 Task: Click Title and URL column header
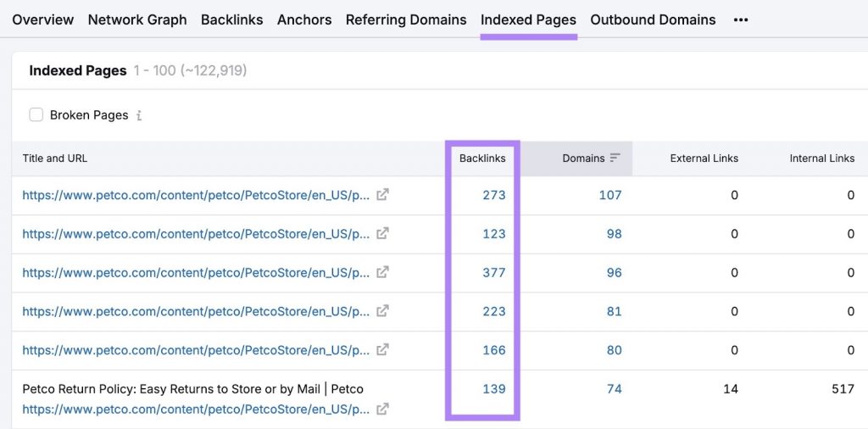[x=55, y=159]
